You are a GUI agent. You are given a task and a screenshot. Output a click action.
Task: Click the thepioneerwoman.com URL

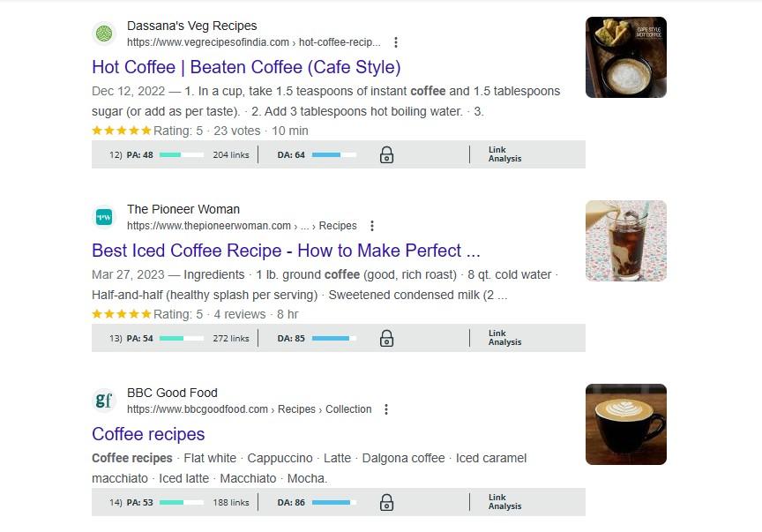(242, 226)
